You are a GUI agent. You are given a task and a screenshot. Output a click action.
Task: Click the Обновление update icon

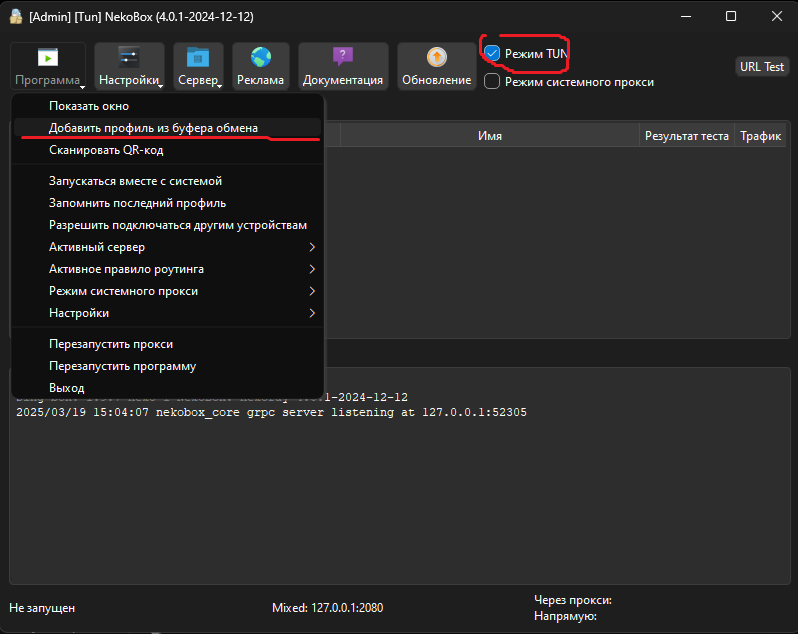(437, 57)
